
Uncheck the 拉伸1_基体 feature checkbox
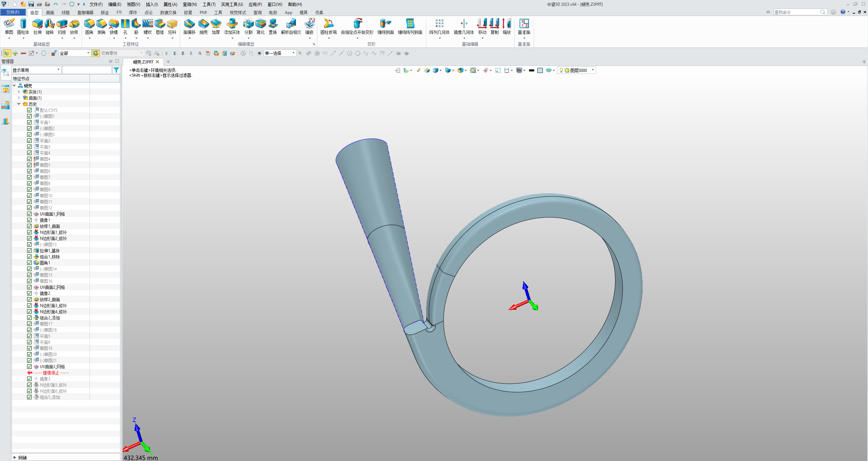29,251
